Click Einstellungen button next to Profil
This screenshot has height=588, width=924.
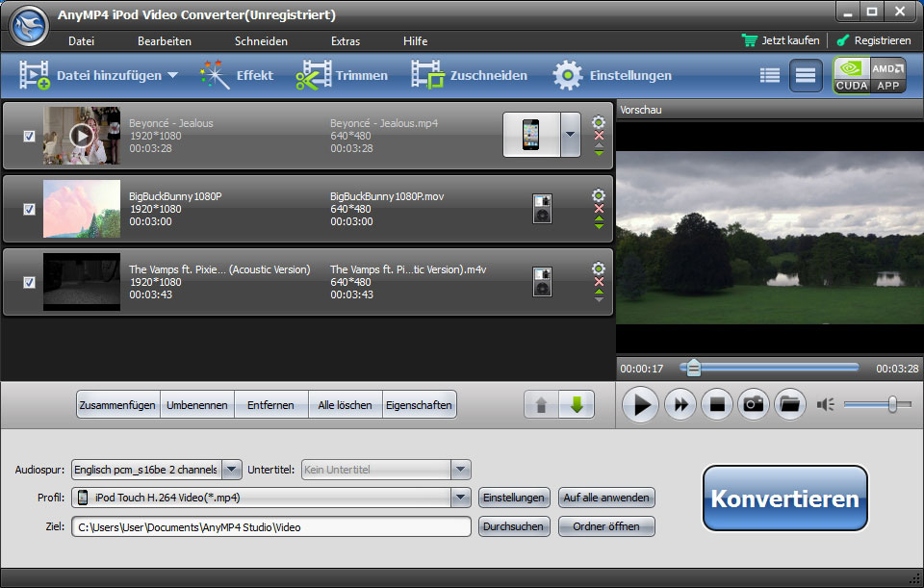tap(514, 498)
